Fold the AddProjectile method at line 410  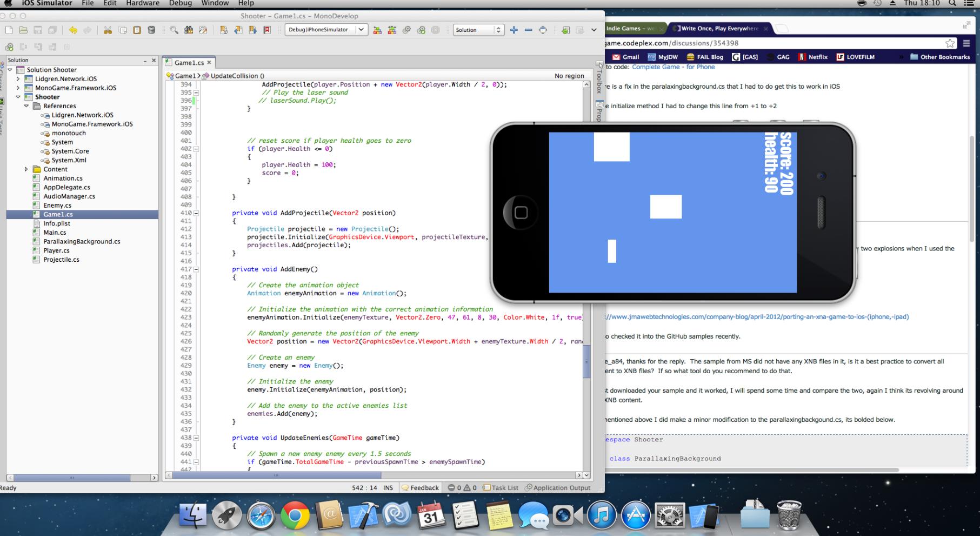pyautogui.click(x=196, y=213)
